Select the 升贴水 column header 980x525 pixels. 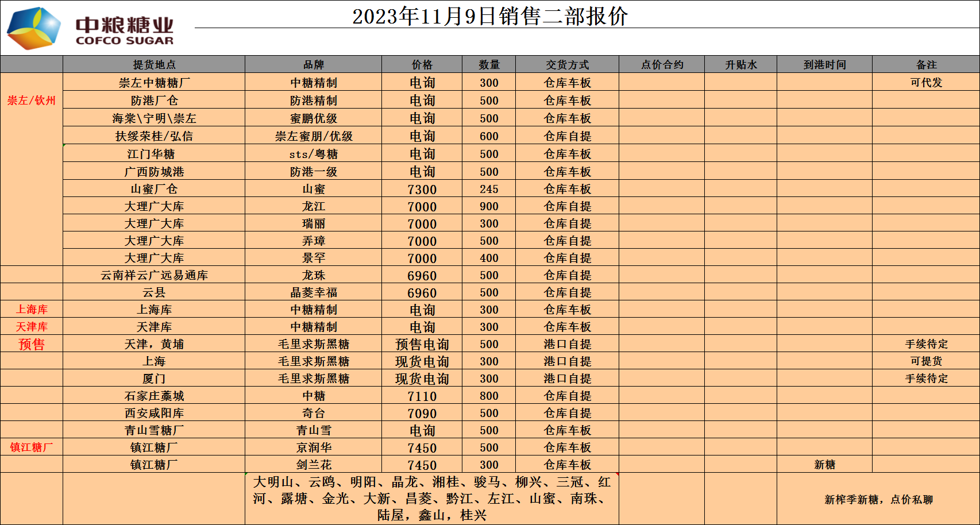741,65
